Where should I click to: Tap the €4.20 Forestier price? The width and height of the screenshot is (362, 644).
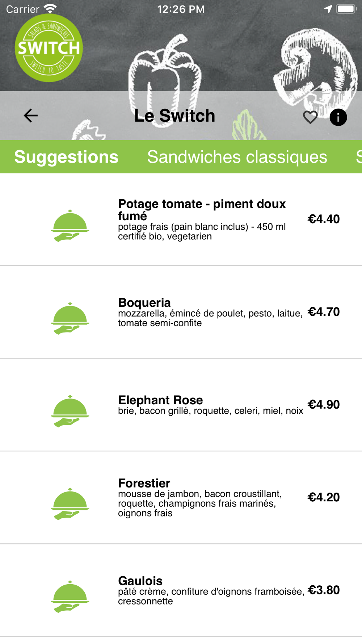(324, 497)
